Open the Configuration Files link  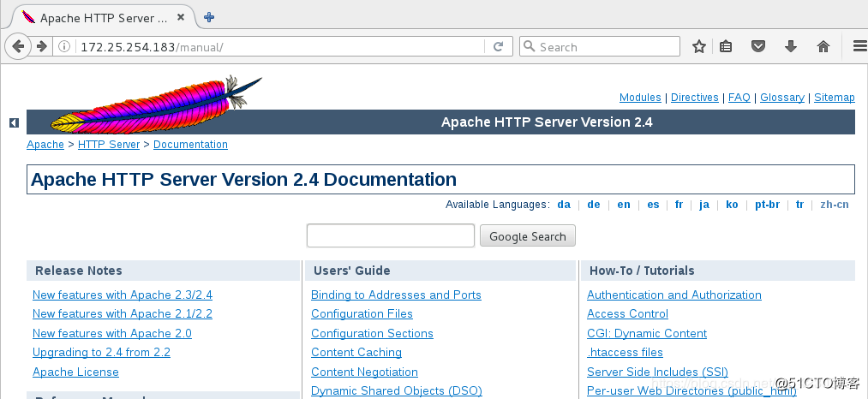[362, 313]
